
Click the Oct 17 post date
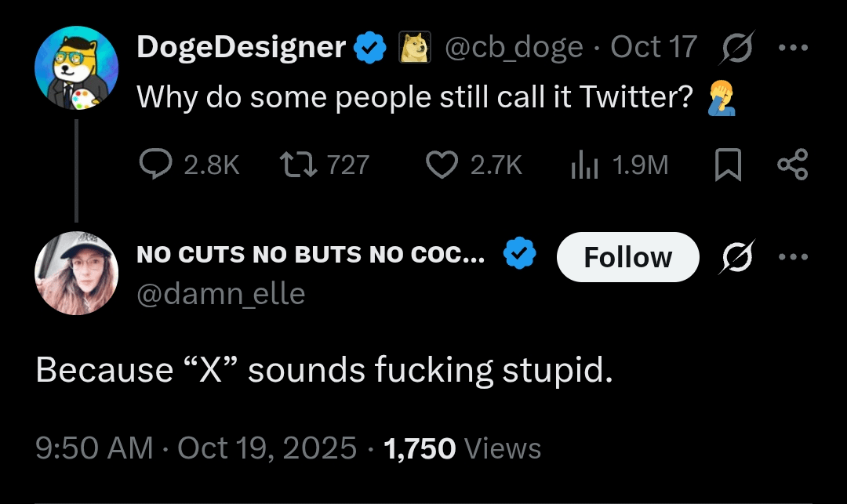point(653,49)
